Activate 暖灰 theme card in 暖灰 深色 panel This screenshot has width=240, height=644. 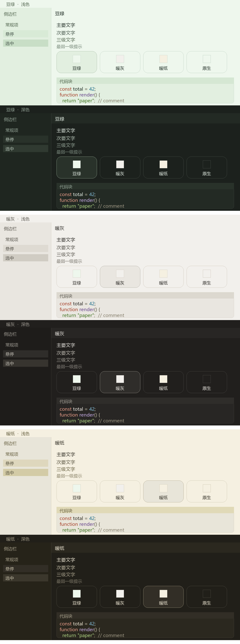[120, 382]
